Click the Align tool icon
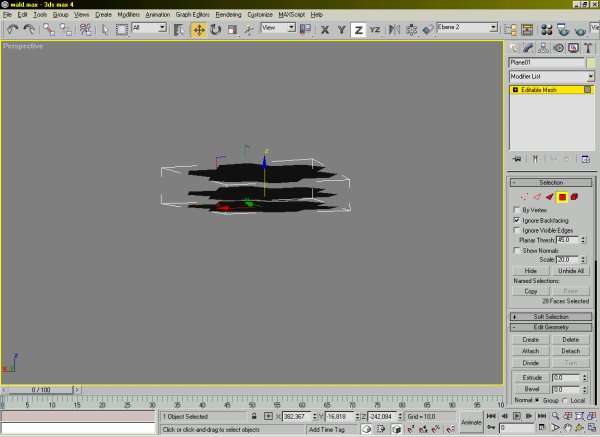The height and width of the screenshot is (437, 600). [428, 29]
